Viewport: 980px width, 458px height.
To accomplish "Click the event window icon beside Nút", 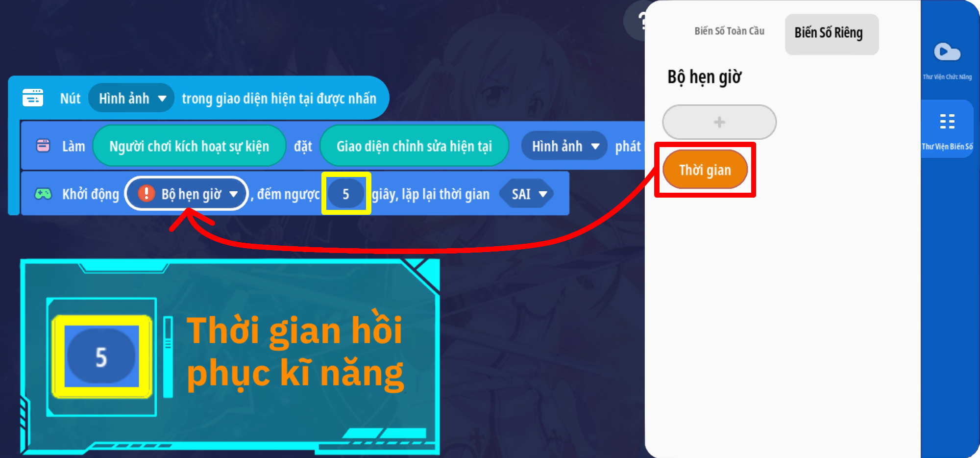I will (33, 98).
